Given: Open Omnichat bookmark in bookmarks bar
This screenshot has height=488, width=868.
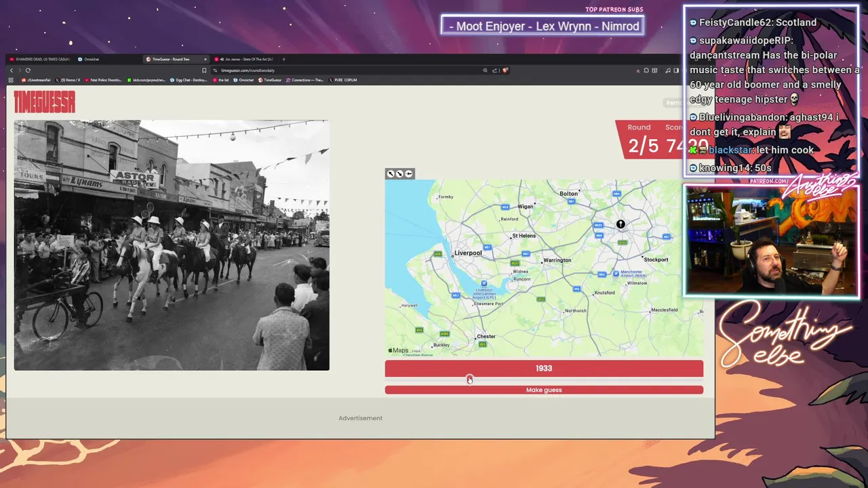Looking at the screenshot, I should tap(244, 80).
